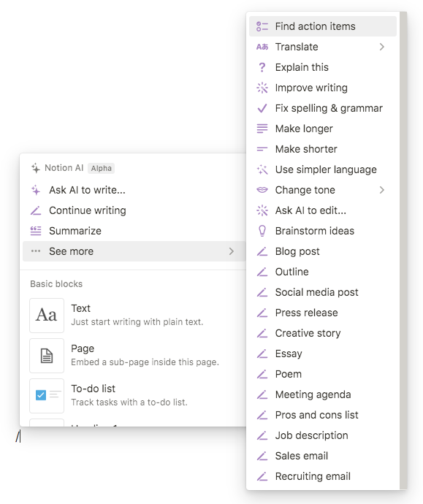Click the submenu vertical scrollbar
This screenshot has height=504, width=423.
(403, 251)
